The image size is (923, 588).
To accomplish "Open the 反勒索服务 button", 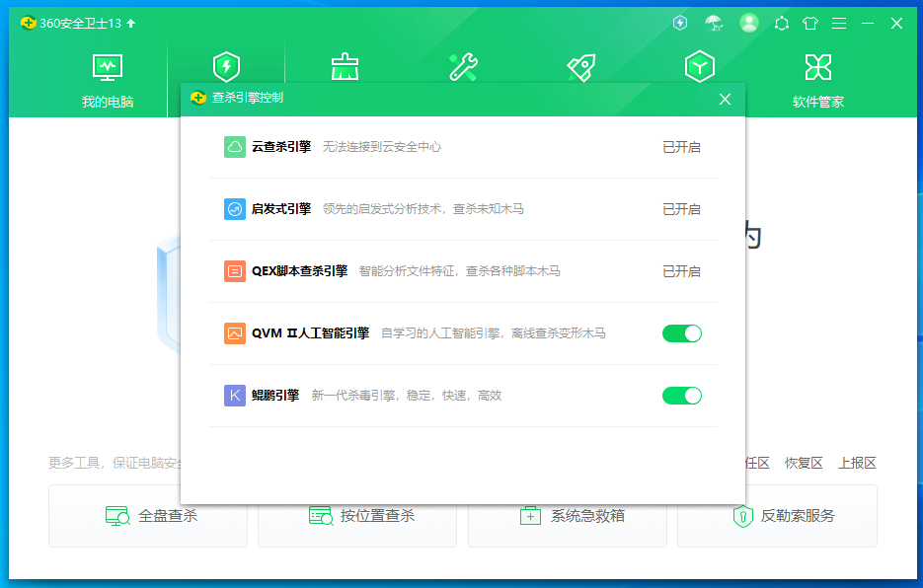I will point(783,516).
